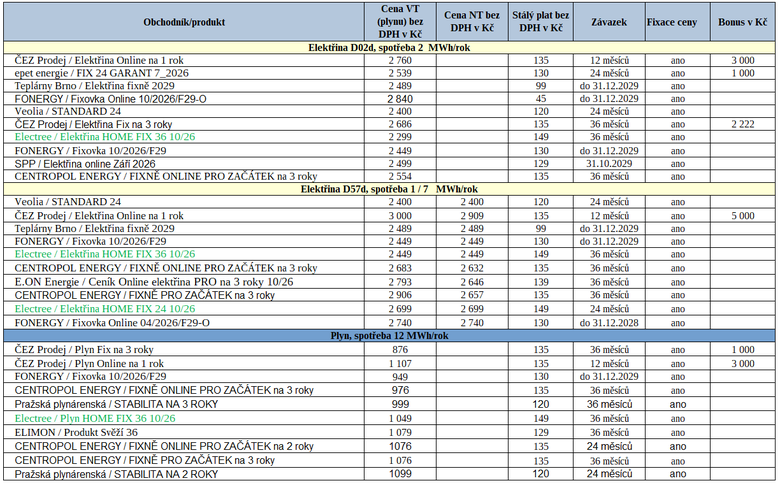This screenshot has width=780, height=483.
Task: Select VT price value '2 683'
Action: (400, 268)
